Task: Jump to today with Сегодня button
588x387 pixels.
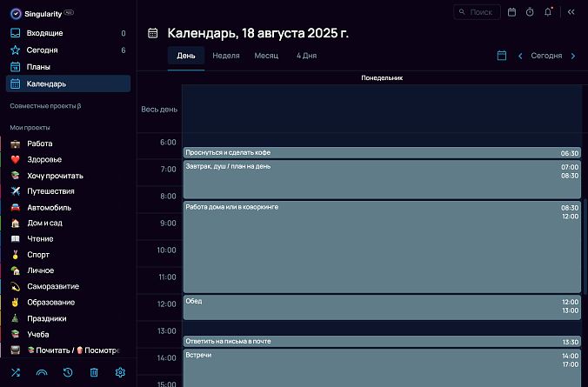Action: click(x=546, y=56)
